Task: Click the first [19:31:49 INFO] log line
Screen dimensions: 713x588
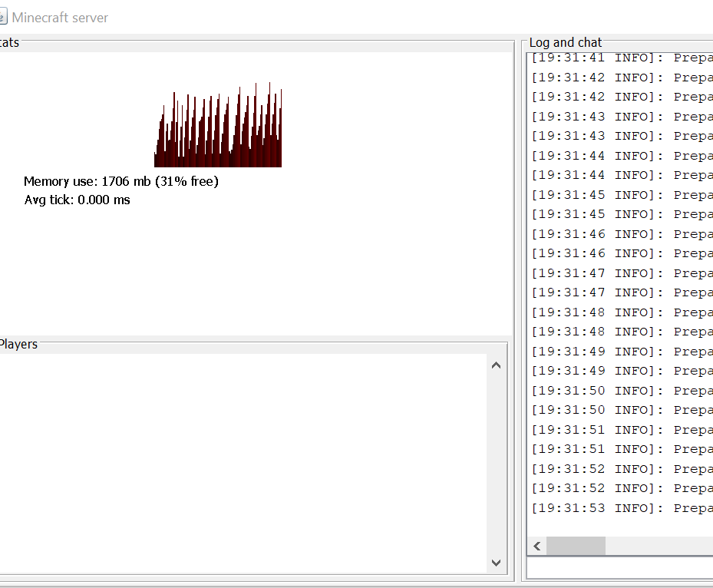Action: [622, 352]
